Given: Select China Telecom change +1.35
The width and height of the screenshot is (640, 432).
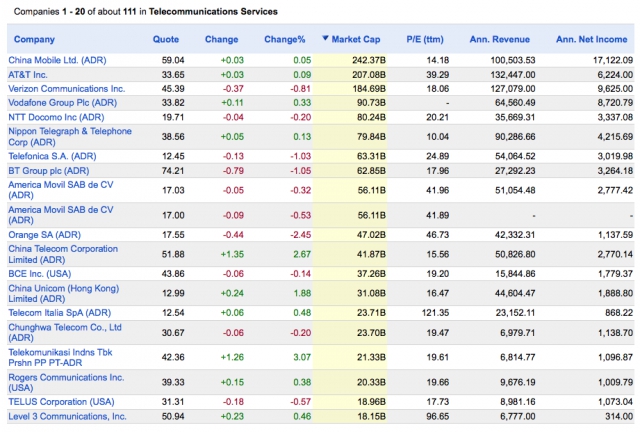Looking at the screenshot, I should pyautogui.click(x=232, y=254).
